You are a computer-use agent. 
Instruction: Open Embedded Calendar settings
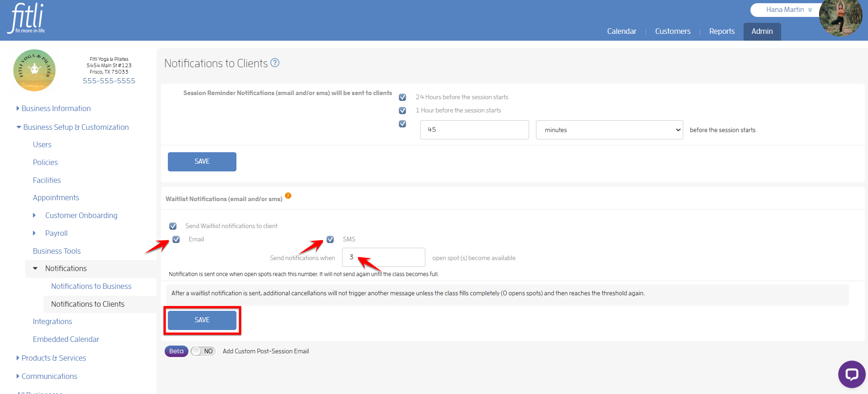point(66,339)
